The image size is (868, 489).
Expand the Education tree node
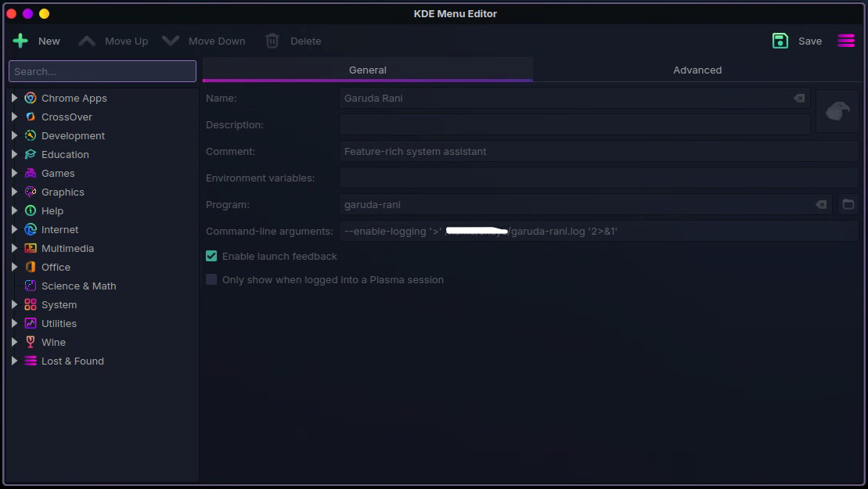(14, 155)
